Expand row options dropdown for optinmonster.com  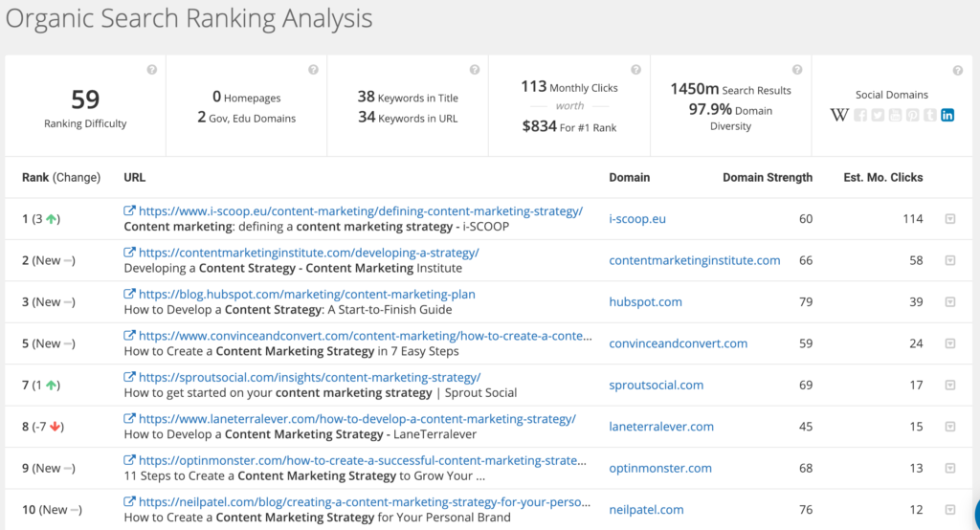point(950,468)
